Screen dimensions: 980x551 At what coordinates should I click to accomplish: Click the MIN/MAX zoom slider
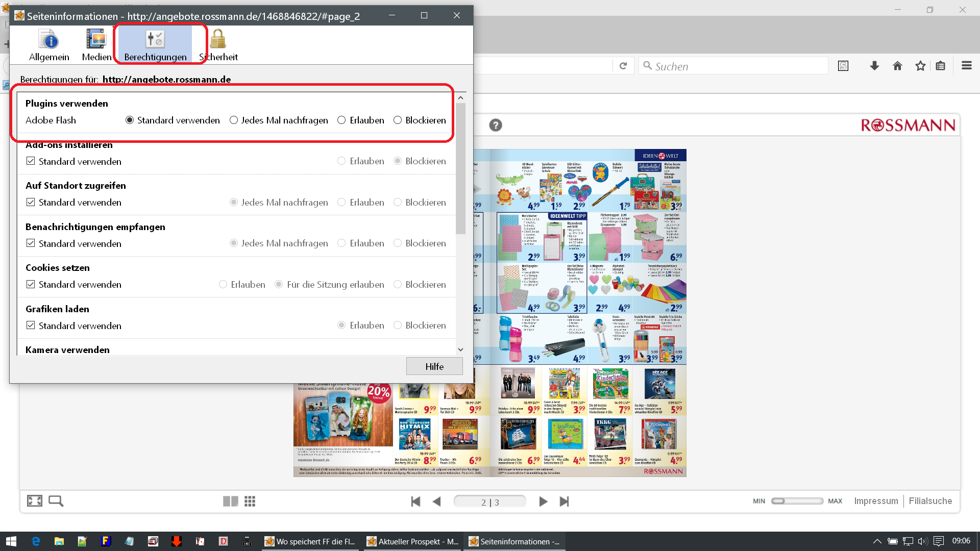pos(797,501)
